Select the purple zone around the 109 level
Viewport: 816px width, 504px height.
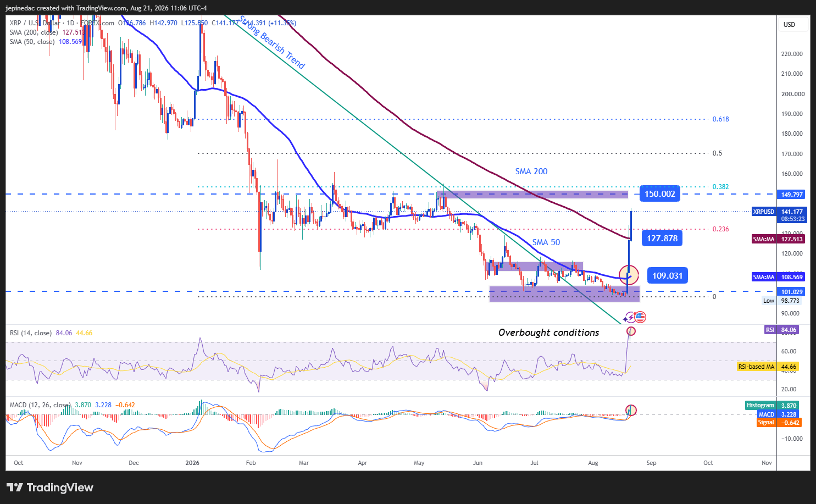coord(535,267)
